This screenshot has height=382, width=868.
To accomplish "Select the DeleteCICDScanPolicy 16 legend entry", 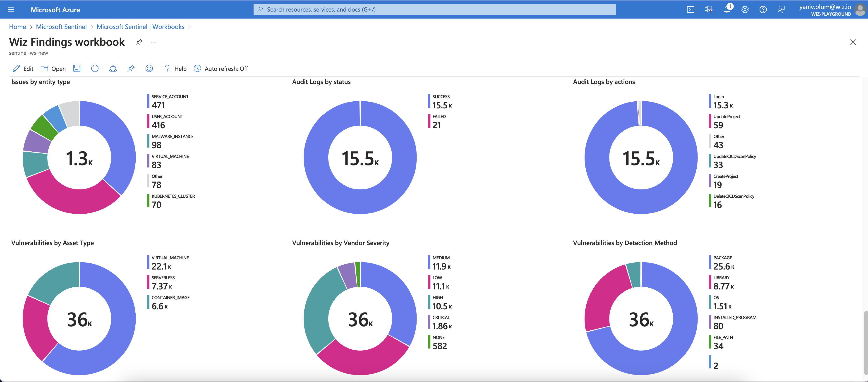I will pyautogui.click(x=731, y=201).
